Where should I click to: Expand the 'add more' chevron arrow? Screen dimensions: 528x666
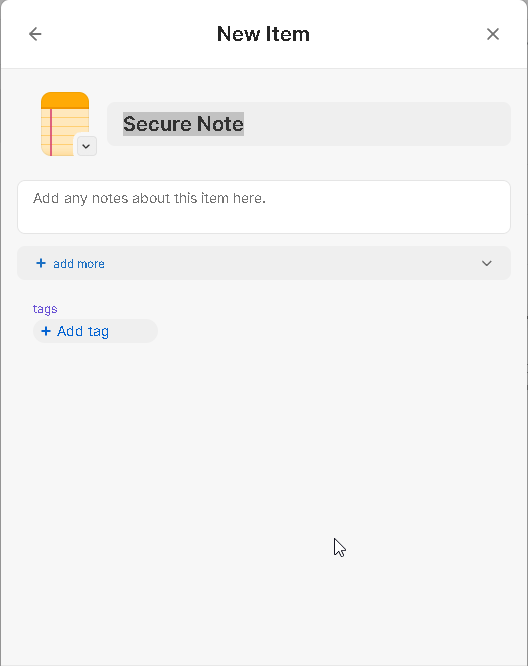(487, 263)
